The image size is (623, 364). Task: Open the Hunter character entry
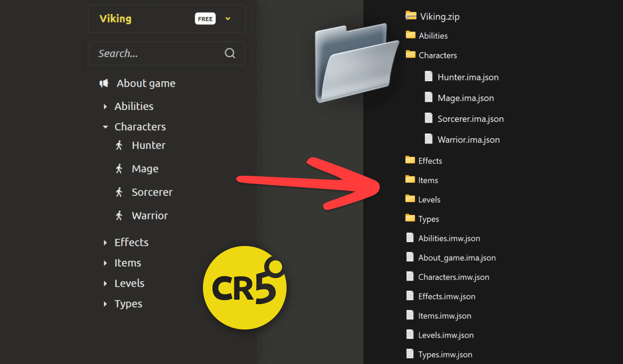tap(148, 145)
